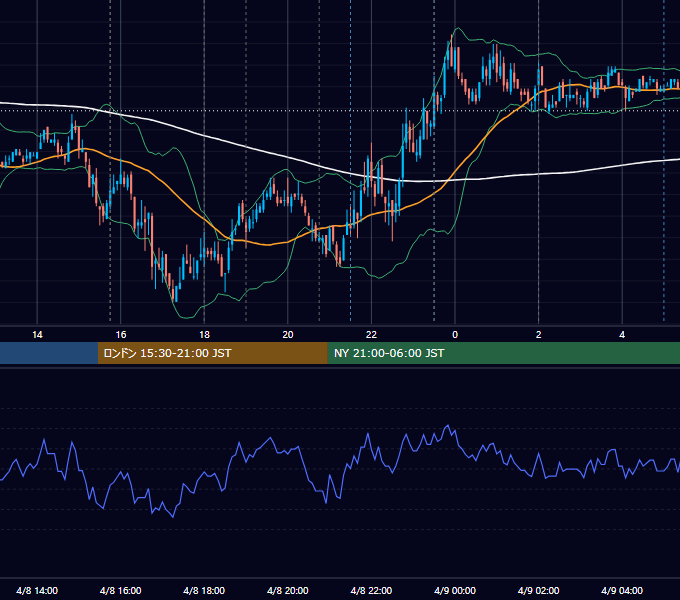Screen dimensions: 680x600
Task: Click the 4/8 14:00 label on lower axis
Action: coord(37,590)
